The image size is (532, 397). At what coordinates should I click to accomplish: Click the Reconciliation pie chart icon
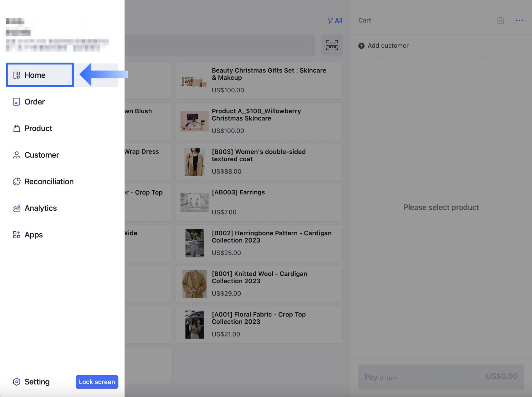[17, 182]
